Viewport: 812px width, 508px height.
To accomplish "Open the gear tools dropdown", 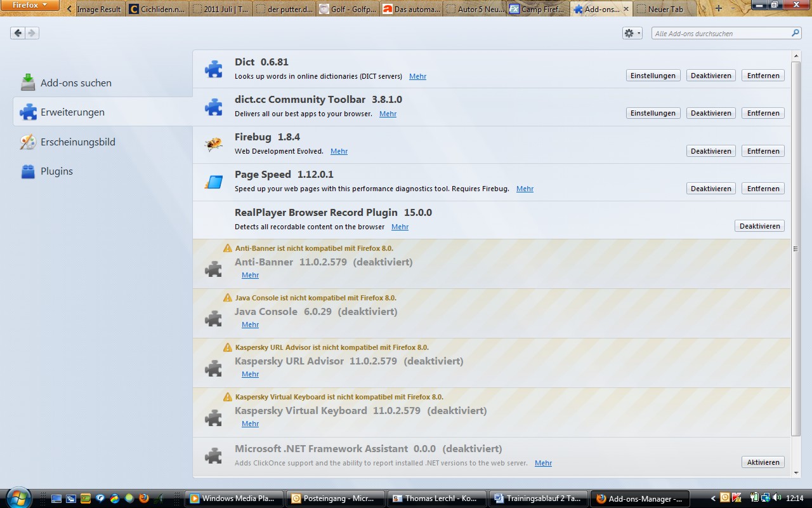I will 632,33.
